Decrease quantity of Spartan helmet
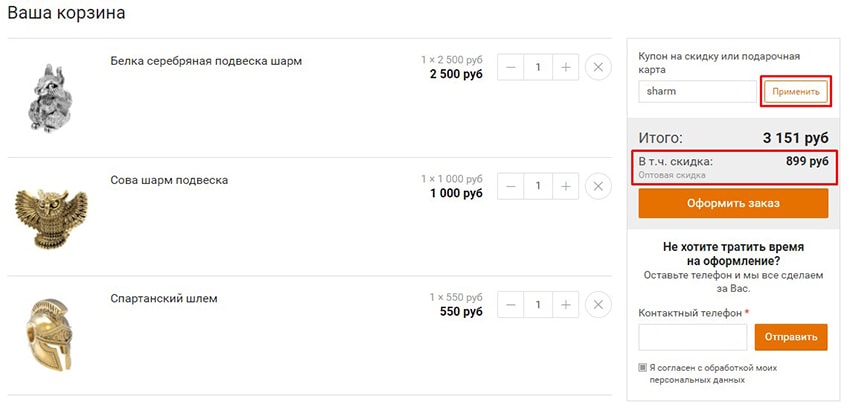Screen dimensions: 850x408 click(511, 304)
